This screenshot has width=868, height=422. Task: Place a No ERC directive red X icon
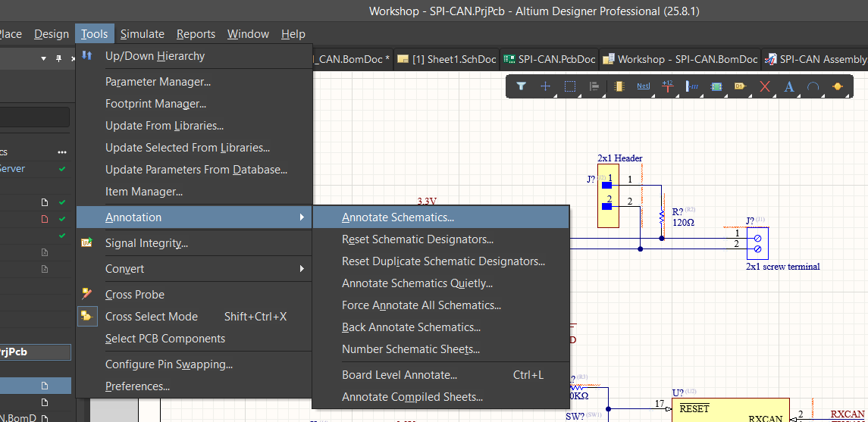pyautogui.click(x=764, y=86)
